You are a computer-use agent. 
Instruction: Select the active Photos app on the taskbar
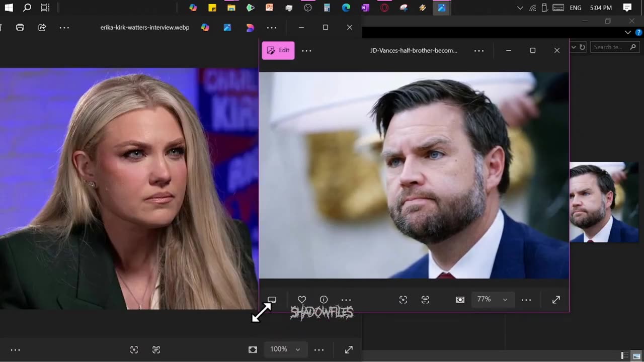[442, 8]
